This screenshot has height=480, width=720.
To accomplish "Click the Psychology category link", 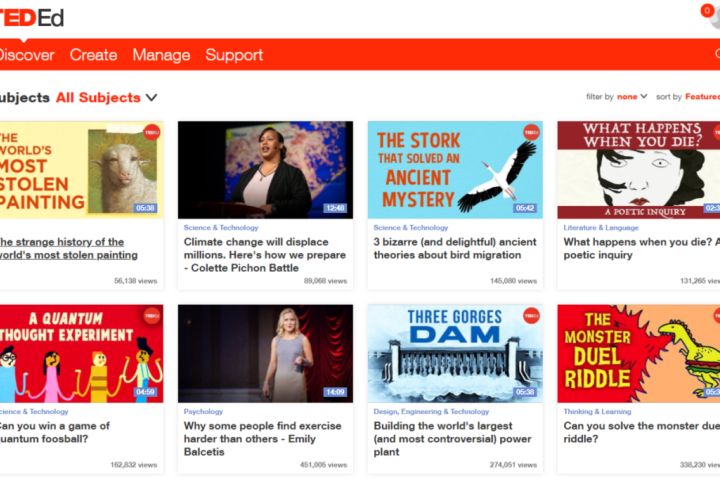I will pos(203,411).
